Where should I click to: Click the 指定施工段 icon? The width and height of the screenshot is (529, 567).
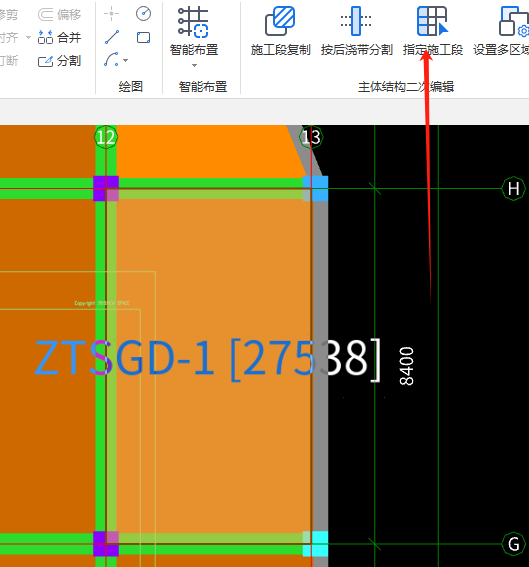click(432, 21)
